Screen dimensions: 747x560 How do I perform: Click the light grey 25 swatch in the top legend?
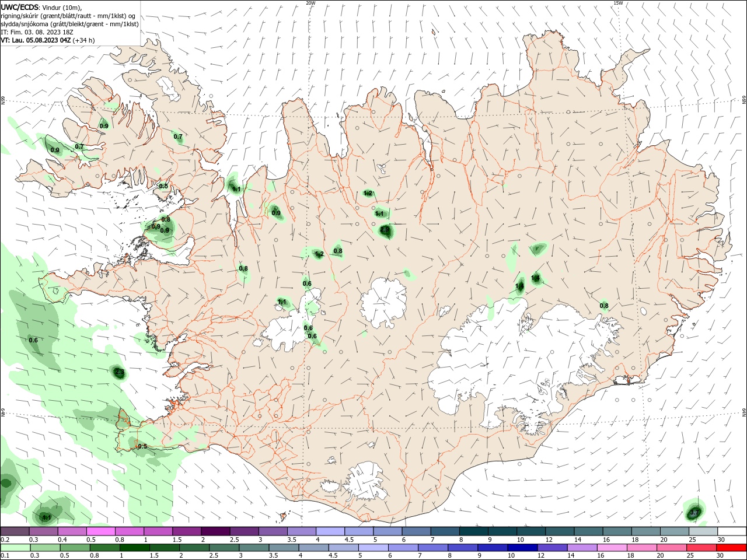pos(703,531)
